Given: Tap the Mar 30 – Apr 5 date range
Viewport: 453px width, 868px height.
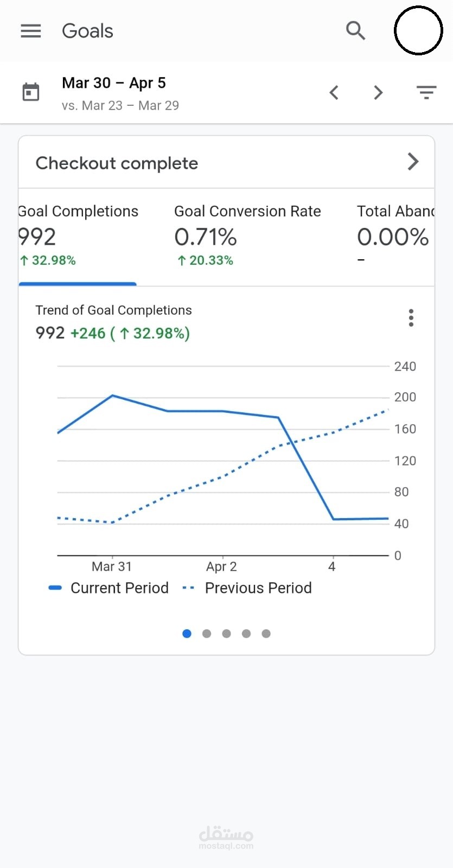Looking at the screenshot, I should point(114,83).
